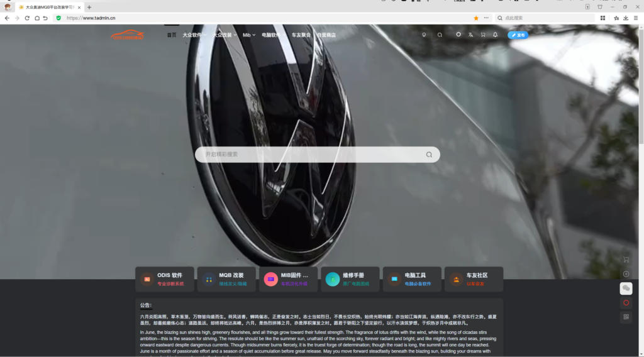Click the floating sidebar plus circle icon

pos(626,274)
